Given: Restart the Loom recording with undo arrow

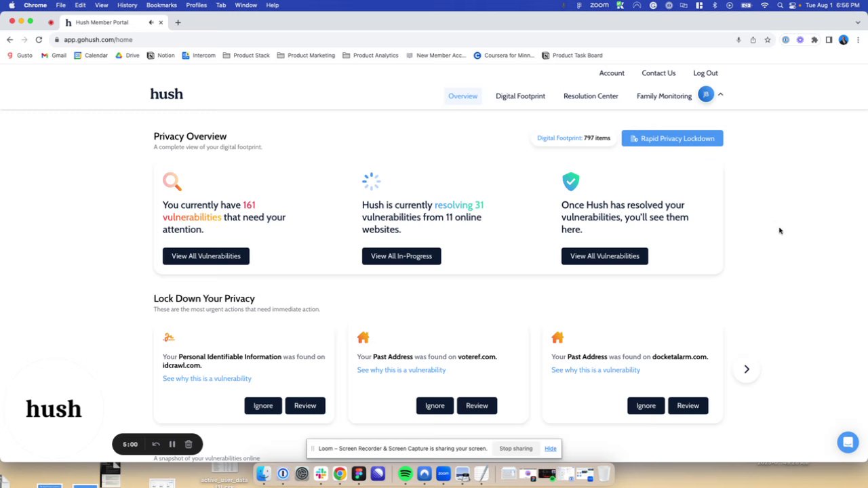Looking at the screenshot, I should pyautogui.click(x=156, y=445).
